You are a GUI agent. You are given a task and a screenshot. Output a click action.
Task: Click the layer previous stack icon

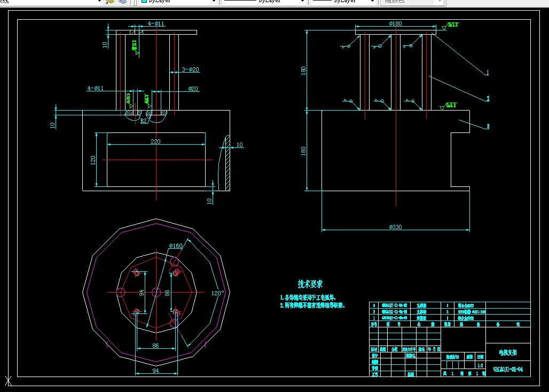point(122,2)
